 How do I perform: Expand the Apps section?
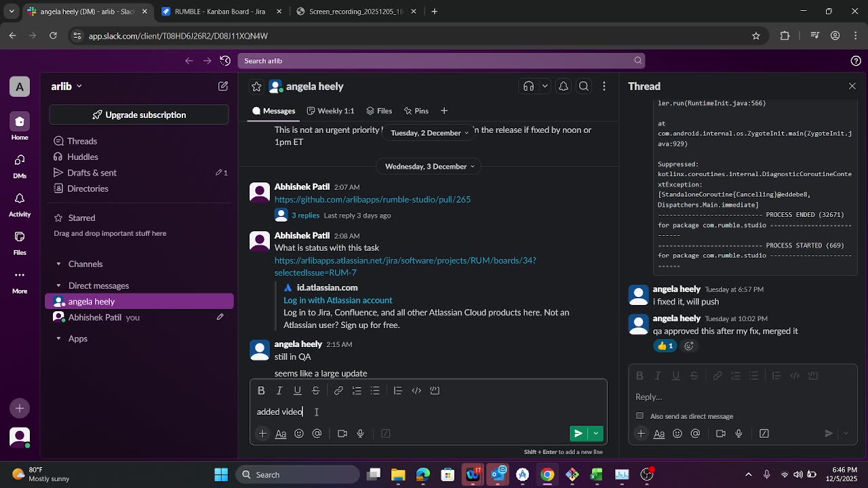click(x=58, y=339)
